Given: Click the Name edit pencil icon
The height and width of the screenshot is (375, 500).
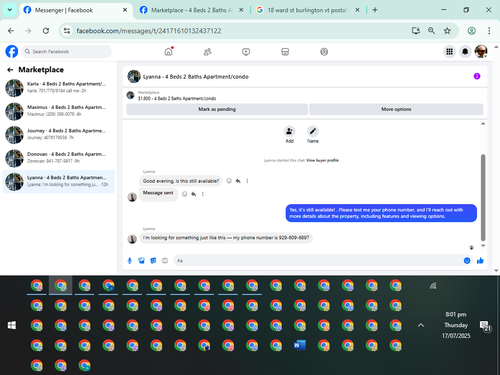Looking at the screenshot, I should [313, 131].
